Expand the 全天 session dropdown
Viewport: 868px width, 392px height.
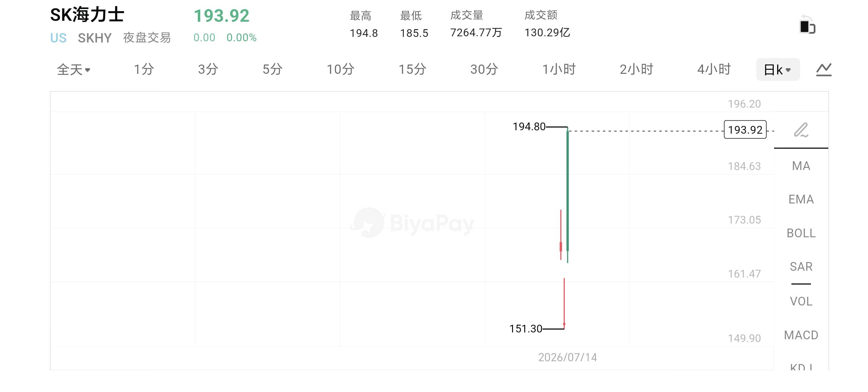tap(73, 69)
